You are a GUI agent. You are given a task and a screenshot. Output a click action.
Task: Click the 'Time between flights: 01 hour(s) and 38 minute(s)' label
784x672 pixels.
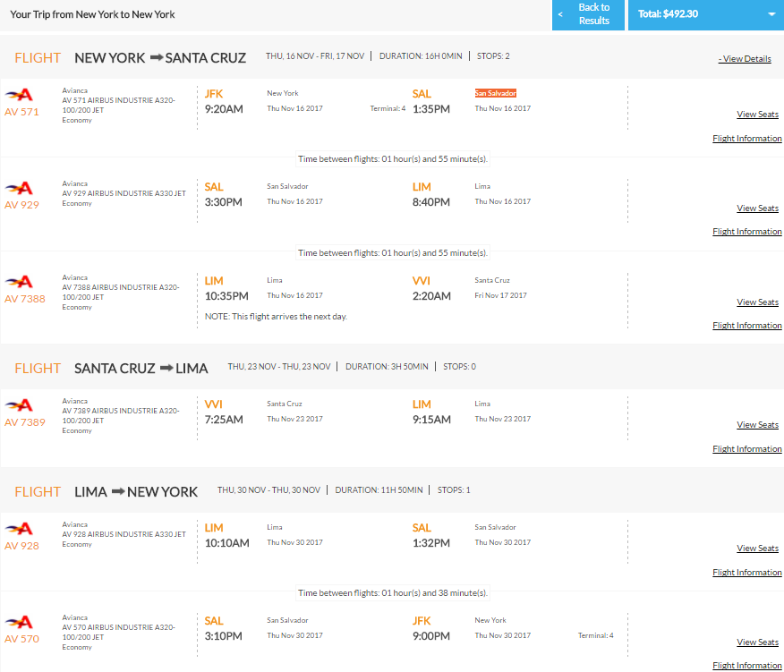[393, 593]
